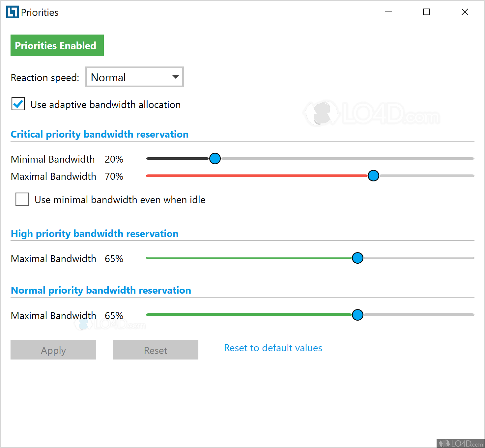Click the Priorities Enabled toggle button
The width and height of the screenshot is (485, 448).
[x=57, y=45]
